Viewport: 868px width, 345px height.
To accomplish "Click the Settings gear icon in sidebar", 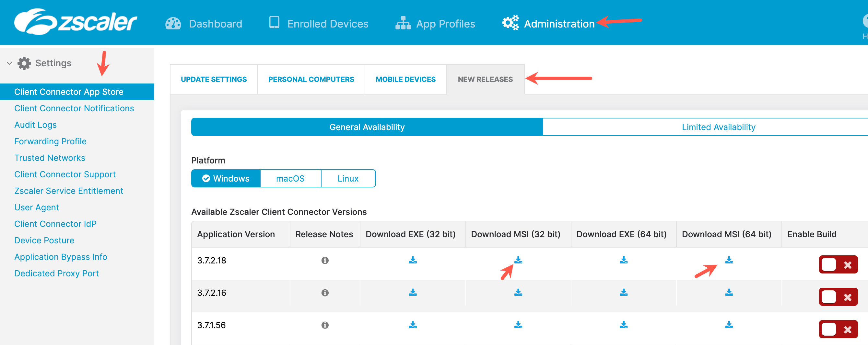I will 24,63.
